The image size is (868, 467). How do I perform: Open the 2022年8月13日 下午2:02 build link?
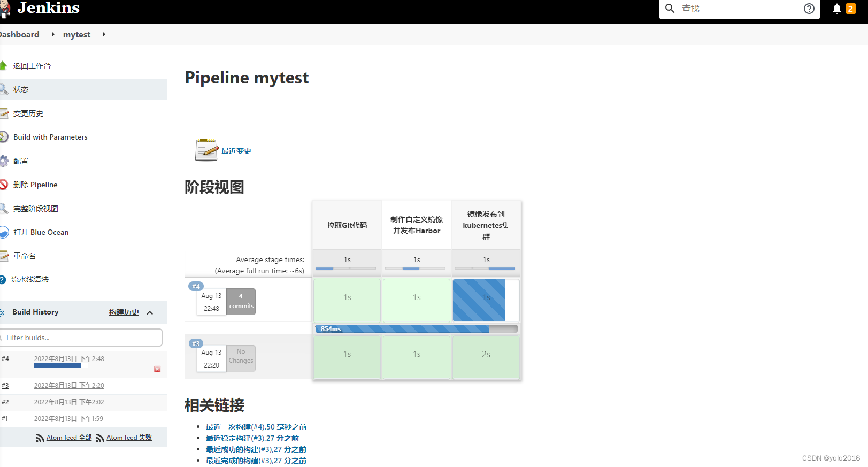(x=69, y=402)
